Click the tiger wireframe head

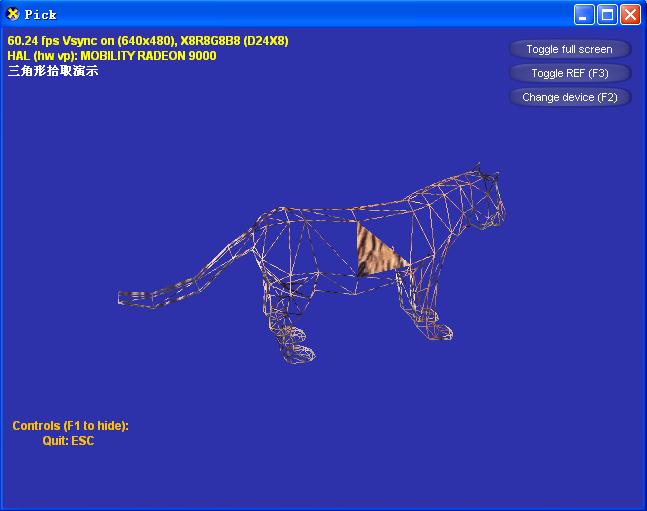pos(485,198)
